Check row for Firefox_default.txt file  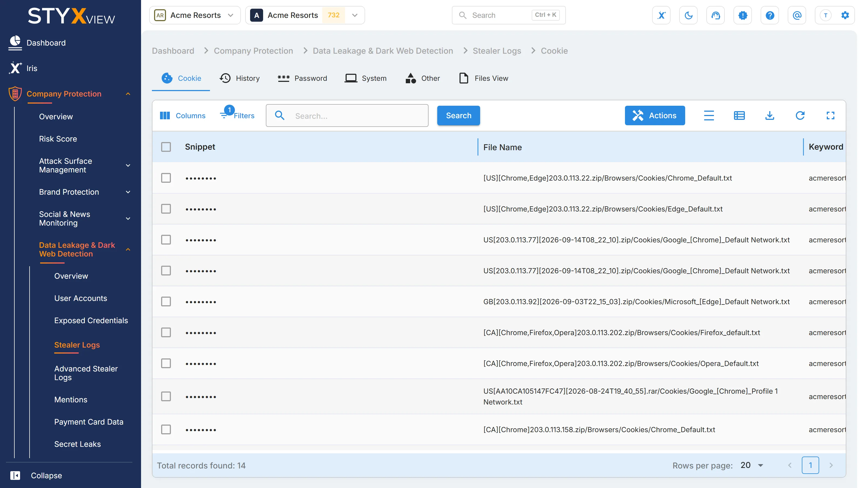pos(166,332)
